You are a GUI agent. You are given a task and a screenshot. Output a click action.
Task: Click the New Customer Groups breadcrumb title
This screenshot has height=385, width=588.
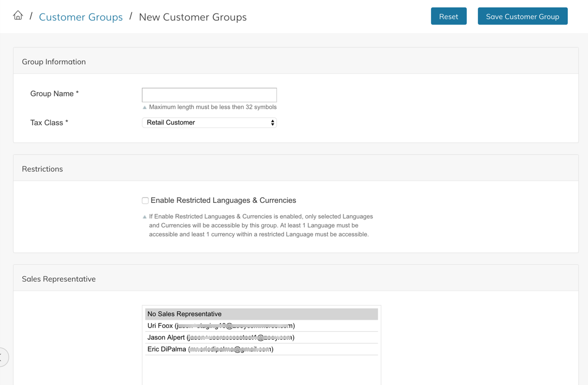coord(193,17)
